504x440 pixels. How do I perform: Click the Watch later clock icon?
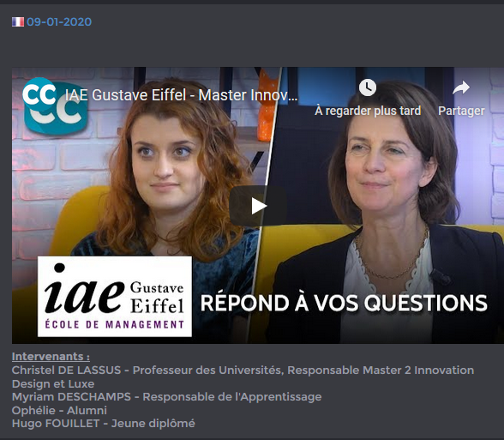coord(368,87)
